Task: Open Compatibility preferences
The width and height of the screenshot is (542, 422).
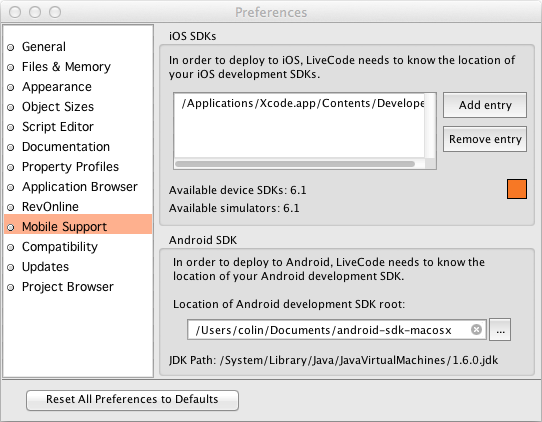Action: click(x=59, y=247)
